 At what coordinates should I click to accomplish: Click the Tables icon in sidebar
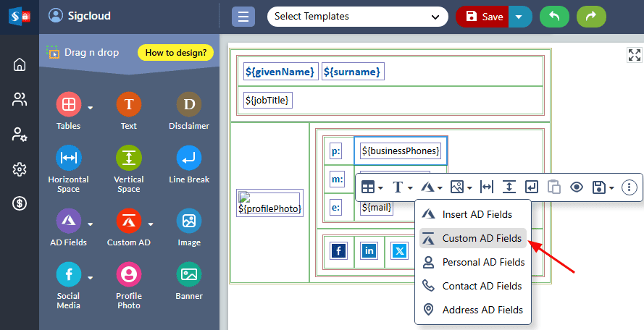pyautogui.click(x=68, y=105)
